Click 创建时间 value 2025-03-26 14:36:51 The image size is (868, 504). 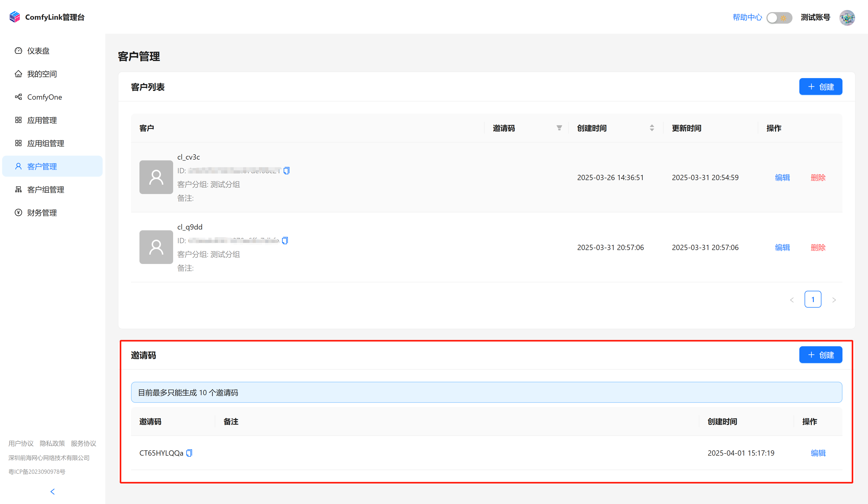point(610,178)
